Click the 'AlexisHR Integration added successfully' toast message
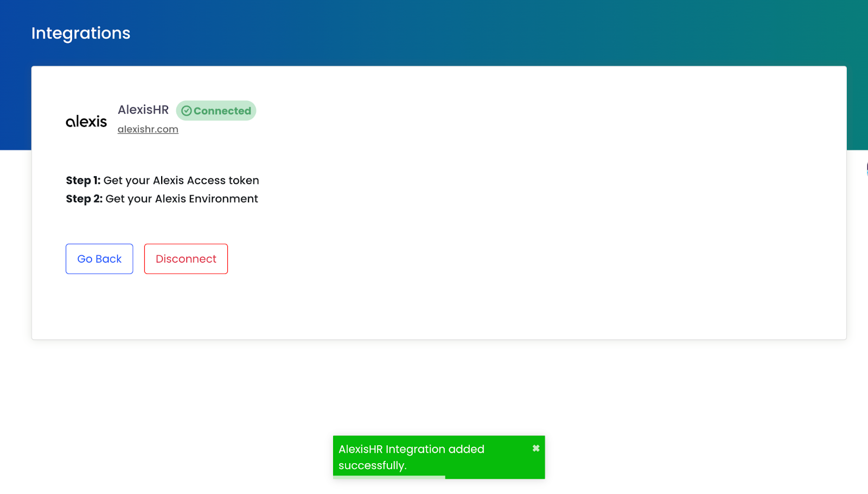Screen dimensions: 868x494 pyautogui.click(x=439, y=457)
